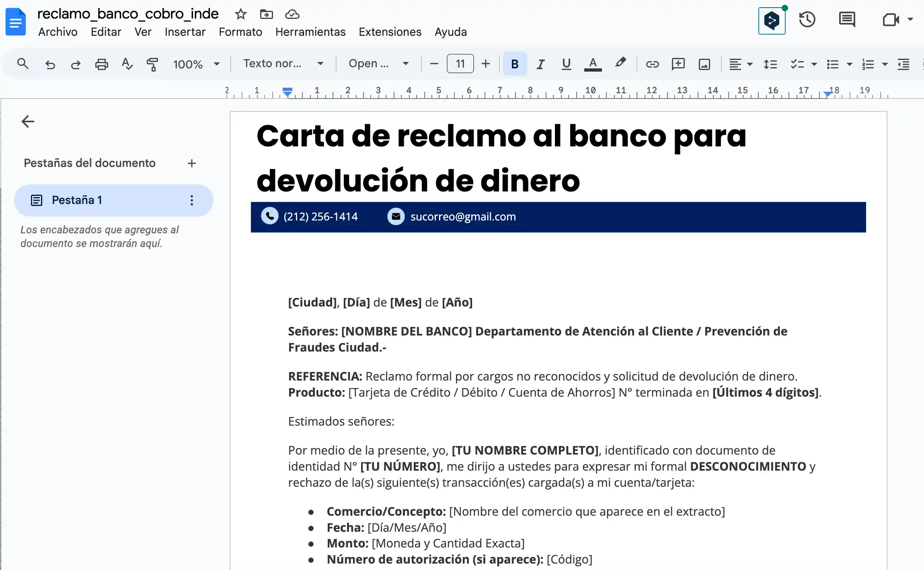
Task: Click the Undo icon
Action: [x=50, y=64]
